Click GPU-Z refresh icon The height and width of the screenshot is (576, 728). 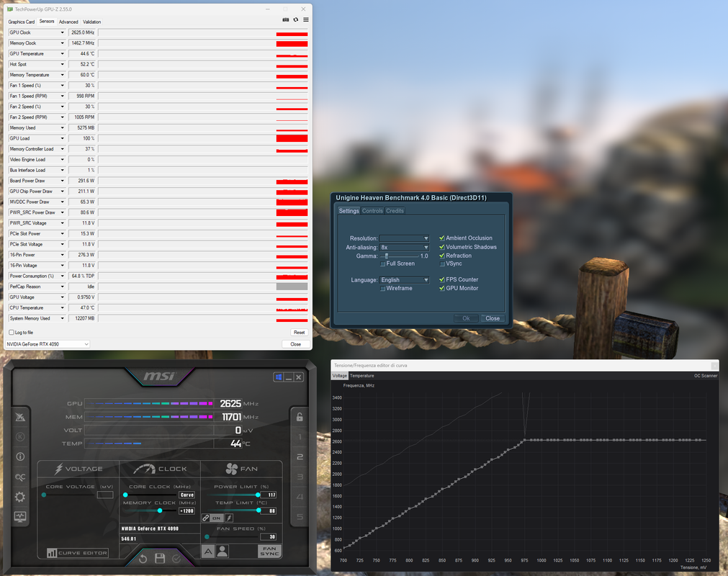point(296,19)
